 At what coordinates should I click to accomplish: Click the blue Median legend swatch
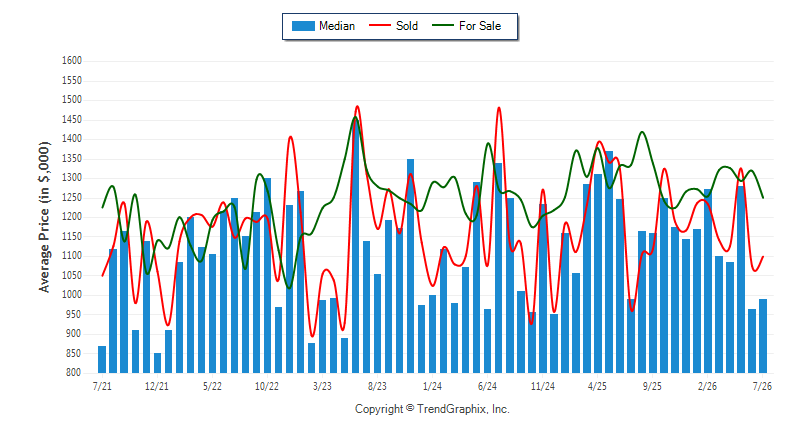[303, 26]
